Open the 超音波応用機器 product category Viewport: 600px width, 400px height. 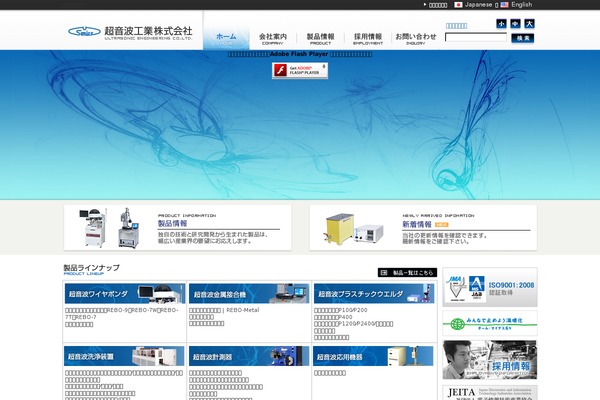click(x=373, y=356)
